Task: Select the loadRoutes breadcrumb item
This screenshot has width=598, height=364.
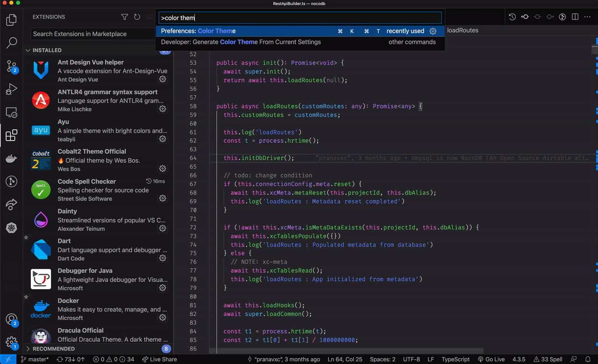Action: point(463,30)
